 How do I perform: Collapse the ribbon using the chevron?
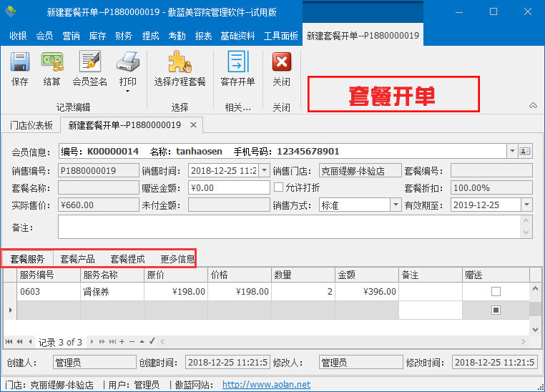(x=532, y=105)
